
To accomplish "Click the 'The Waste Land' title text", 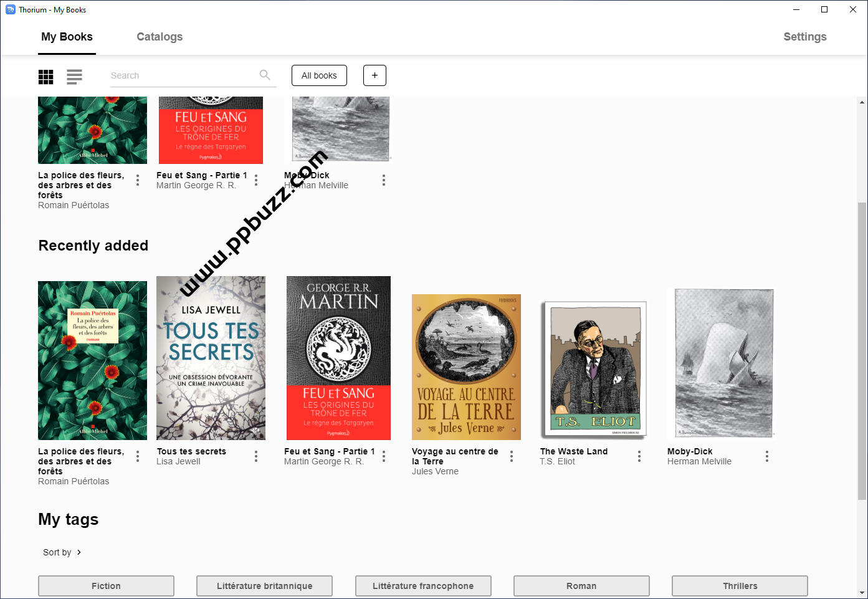I will (573, 451).
